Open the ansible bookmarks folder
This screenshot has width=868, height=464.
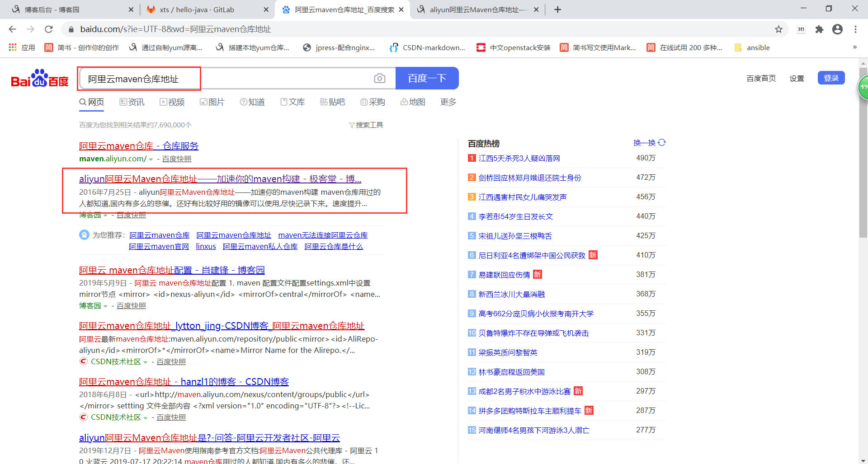tap(752, 47)
